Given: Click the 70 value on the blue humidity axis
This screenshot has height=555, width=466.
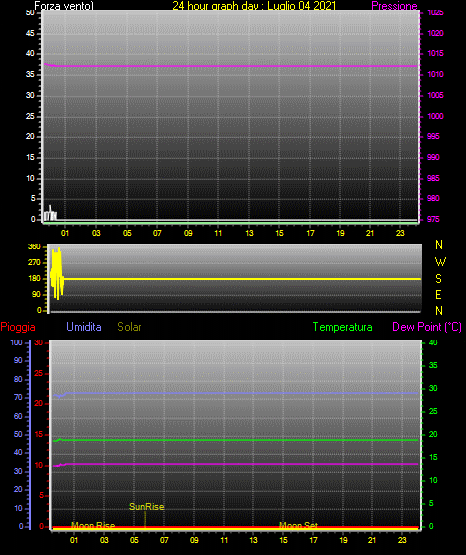Looking at the screenshot, I should [18, 397].
